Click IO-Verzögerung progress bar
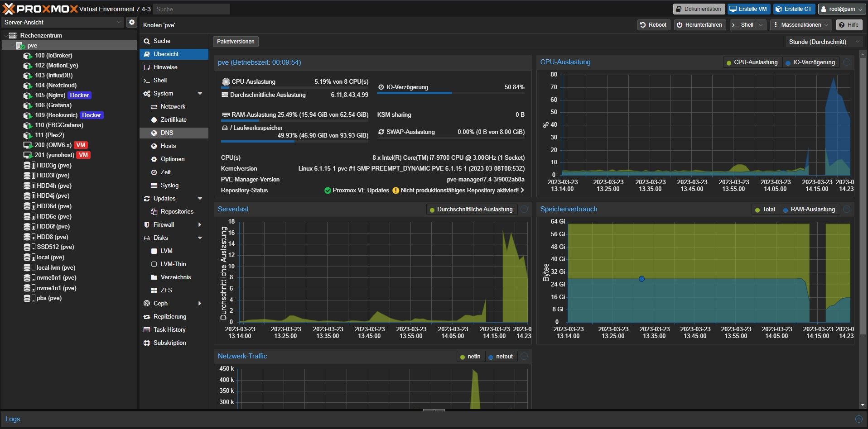Screen dimensions: 868x429 pos(451,93)
